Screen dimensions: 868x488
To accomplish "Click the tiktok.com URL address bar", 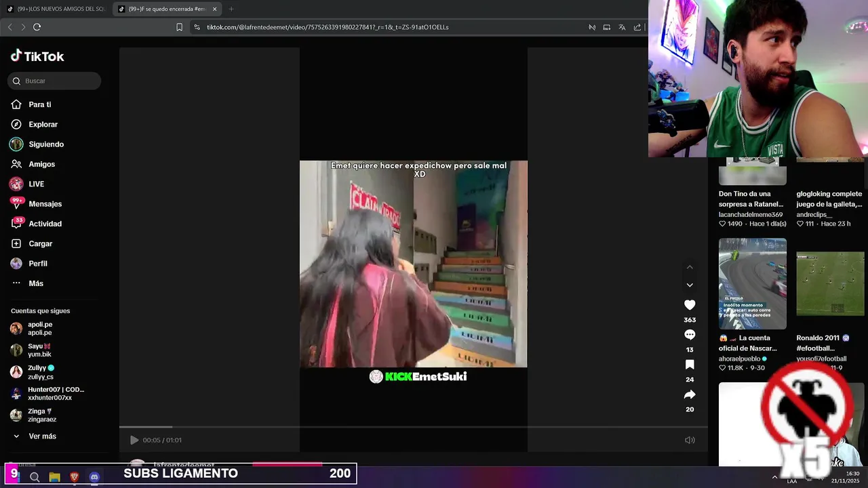I will 328,27.
